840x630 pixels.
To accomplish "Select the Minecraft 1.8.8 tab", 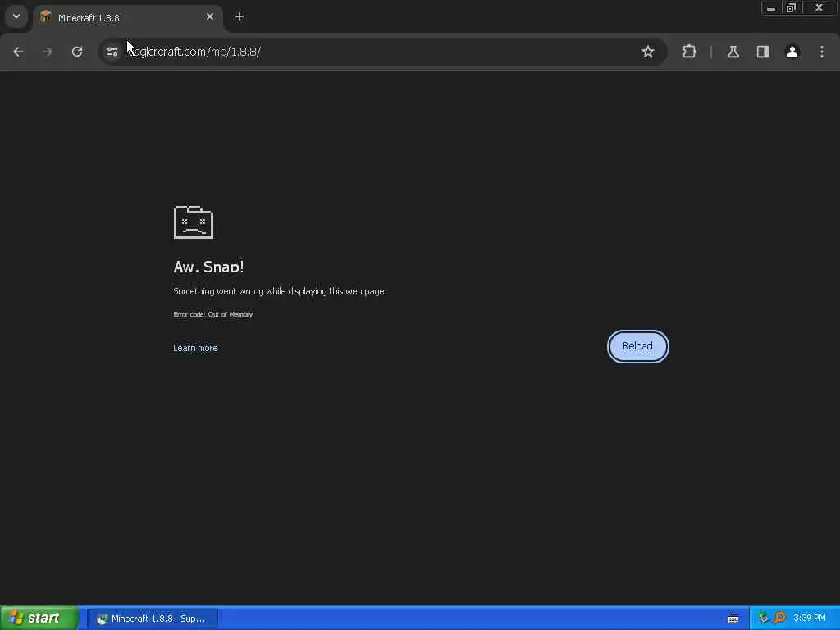I will click(x=127, y=18).
